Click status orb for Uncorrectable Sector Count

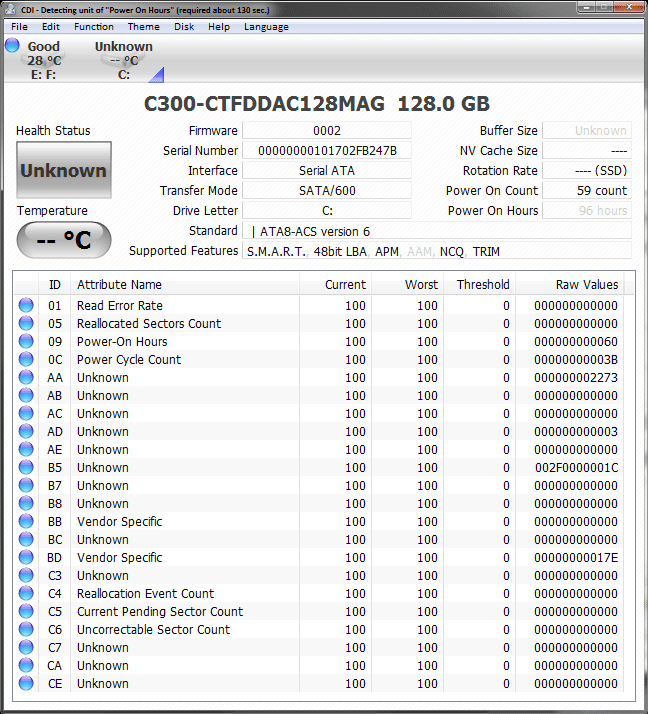pos(26,629)
